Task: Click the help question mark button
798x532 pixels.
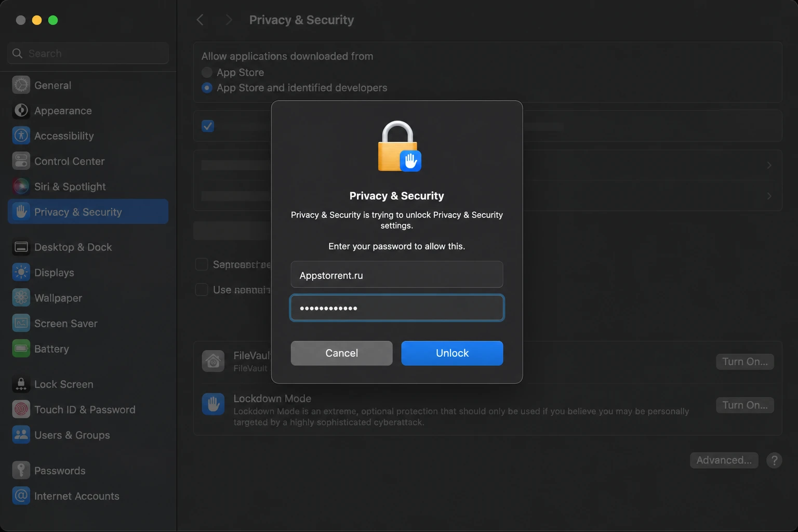Action: 774,460
